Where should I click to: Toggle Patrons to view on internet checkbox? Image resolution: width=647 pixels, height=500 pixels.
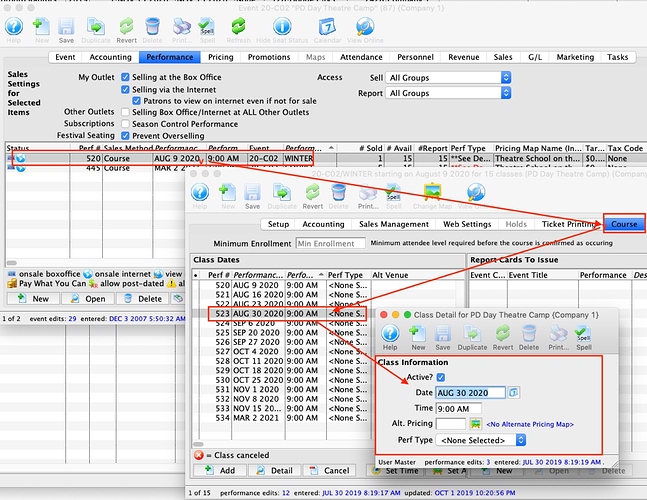pyautogui.click(x=137, y=101)
